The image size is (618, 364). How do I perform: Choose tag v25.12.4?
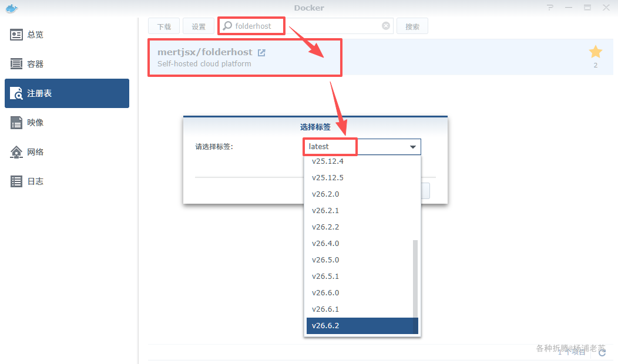[x=362, y=161]
